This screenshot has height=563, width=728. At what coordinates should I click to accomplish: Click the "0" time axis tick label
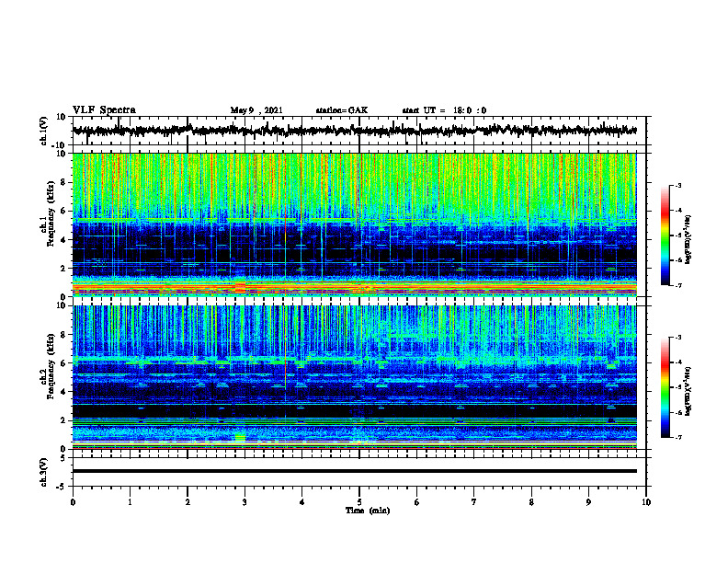[x=73, y=502]
